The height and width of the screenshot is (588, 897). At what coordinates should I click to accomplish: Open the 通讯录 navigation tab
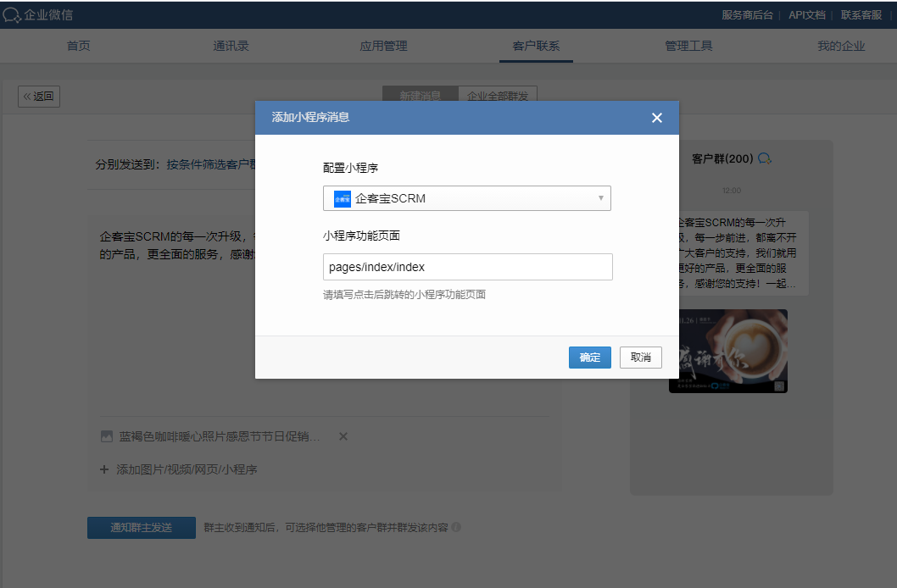click(231, 46)
